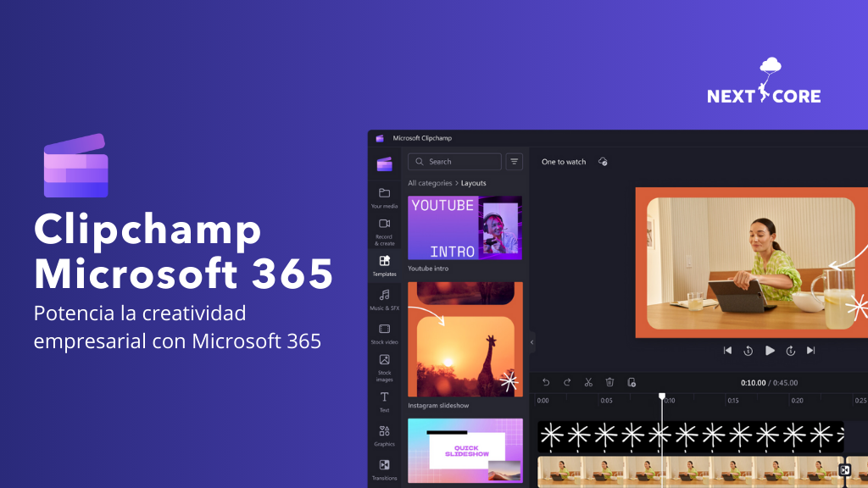
Task: Skip to the start of the video
Action: coord(727,351)
